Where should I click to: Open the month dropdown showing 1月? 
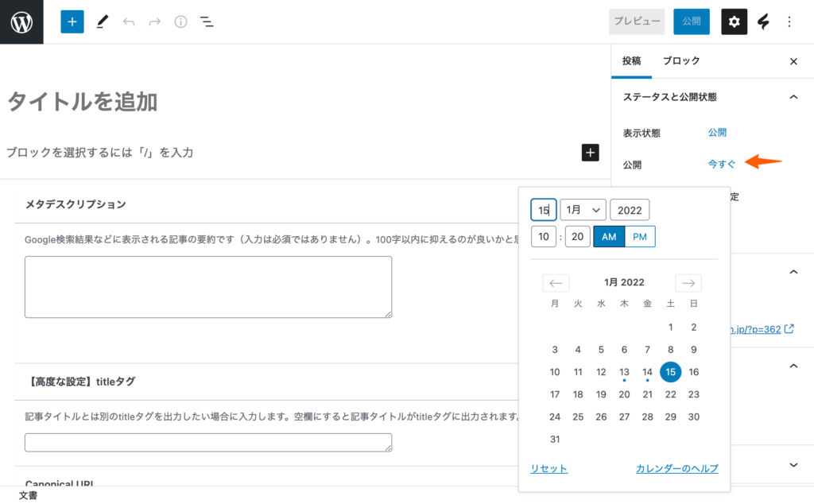pos(583,210)
